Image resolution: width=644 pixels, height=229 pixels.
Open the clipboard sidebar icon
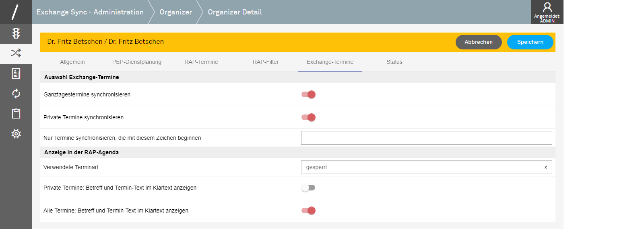tap(16, 114)
